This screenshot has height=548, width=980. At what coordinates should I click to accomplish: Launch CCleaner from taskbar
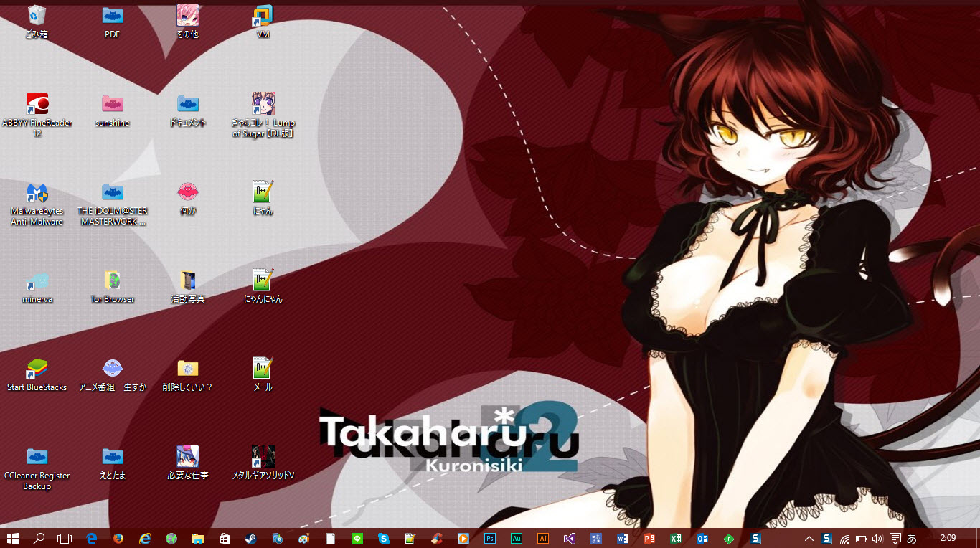tap(437, 538)
